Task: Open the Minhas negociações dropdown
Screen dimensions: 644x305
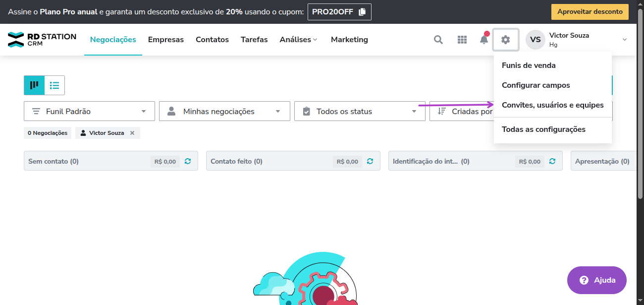Action: 224,111
